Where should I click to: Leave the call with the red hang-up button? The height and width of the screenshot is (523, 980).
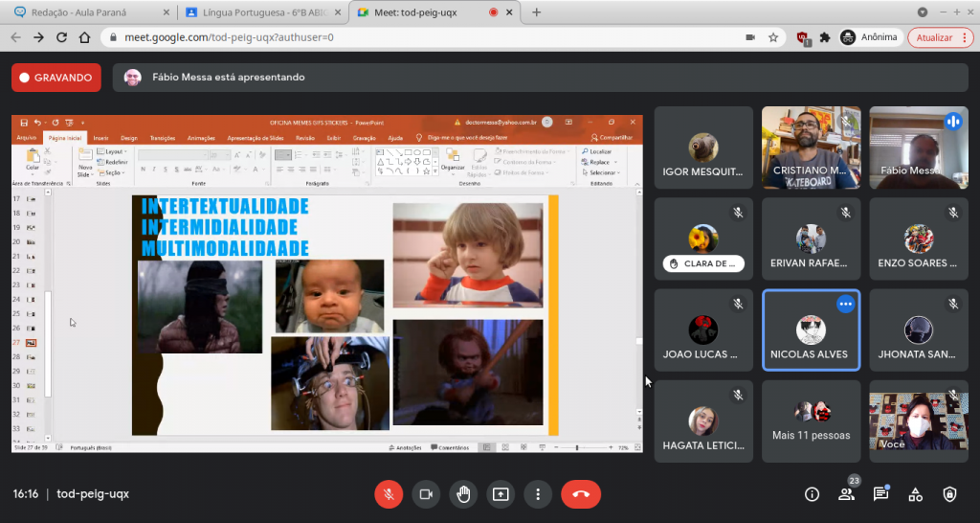pyautogui.click(x=581, y=494)
